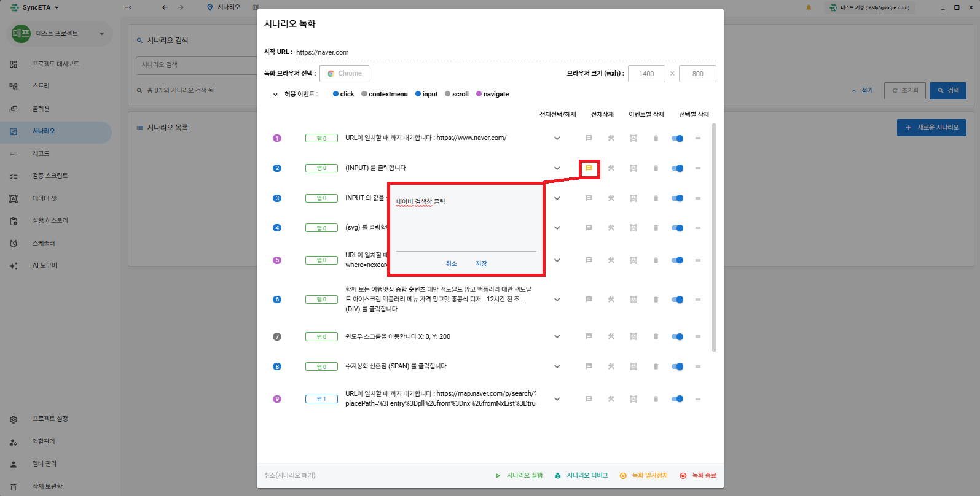This screenshot has width=980, height=496.
Task: Click the delete by selection (선택별 삭제) header
Action: [x=694, y=114]
